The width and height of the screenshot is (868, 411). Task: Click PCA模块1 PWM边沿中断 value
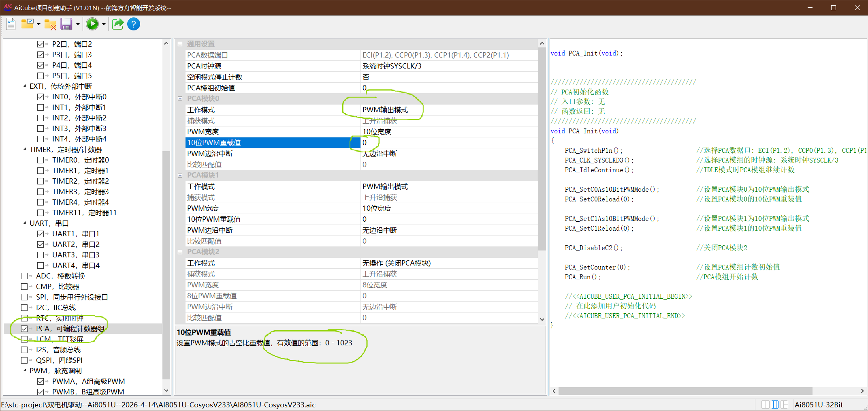(x=449, y=230)
